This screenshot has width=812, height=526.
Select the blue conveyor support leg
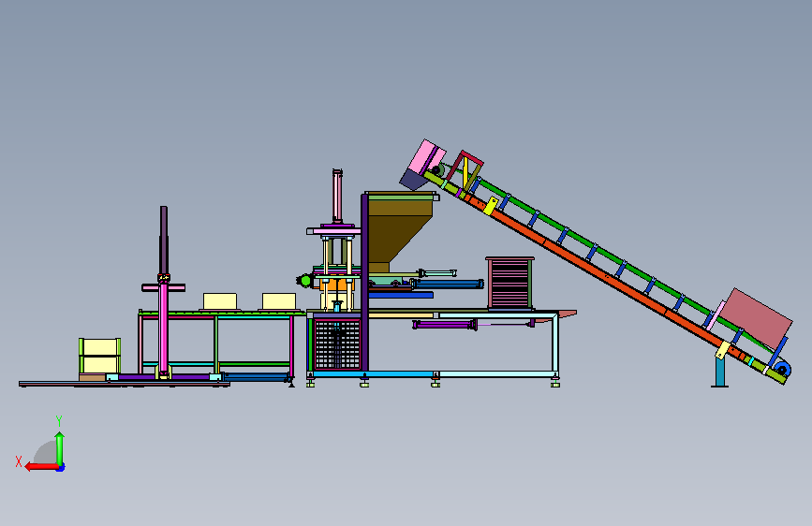click(720, 372)
